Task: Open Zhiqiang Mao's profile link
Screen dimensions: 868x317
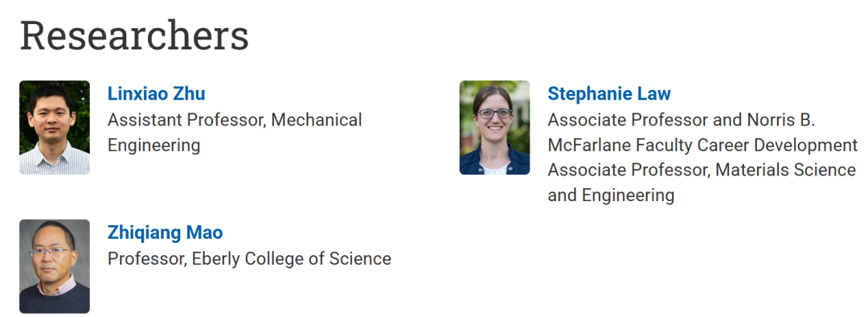Action: 165,233
